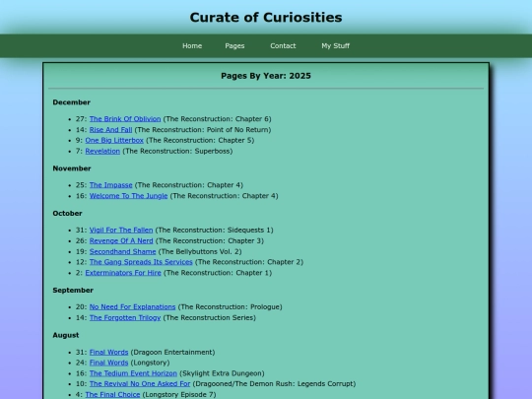Click the text "(Longstory Episode 7)"
532x399 pixels.
(x=179, y=395)
